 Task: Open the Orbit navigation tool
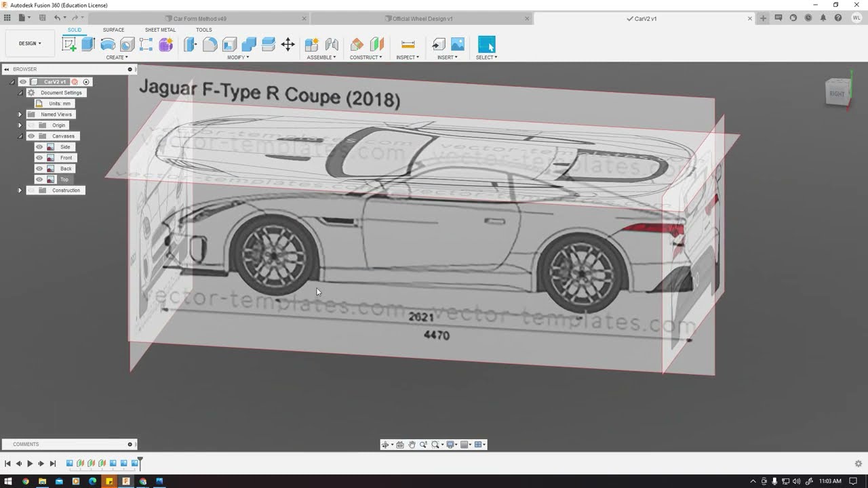click(x=385, y=445)
